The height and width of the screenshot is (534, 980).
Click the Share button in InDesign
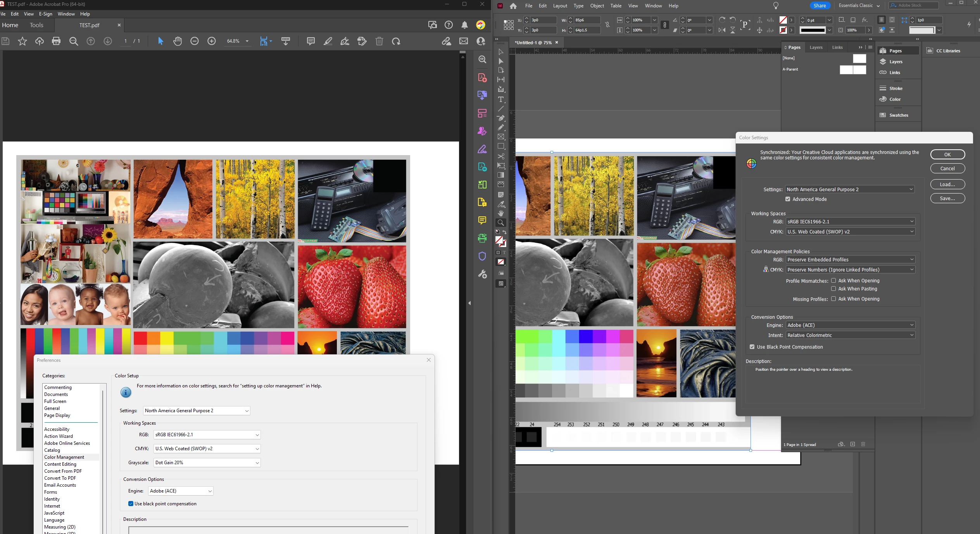pos(820,5)
